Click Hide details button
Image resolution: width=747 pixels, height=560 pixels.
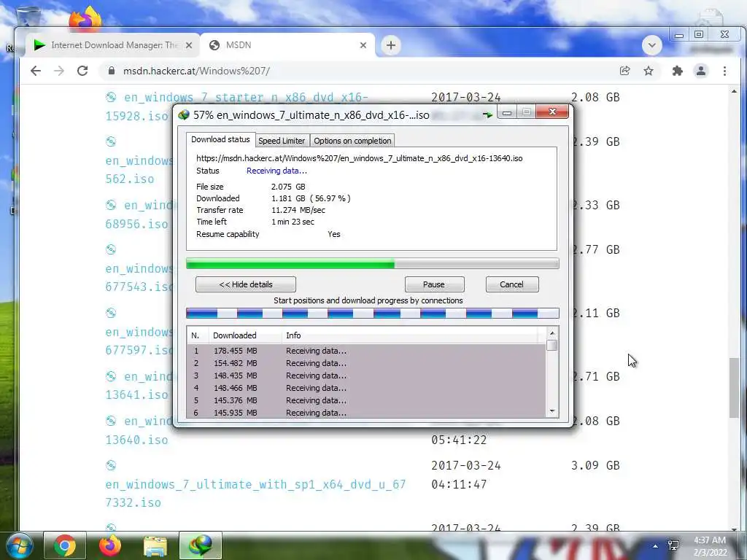click(x=246, y=284)
